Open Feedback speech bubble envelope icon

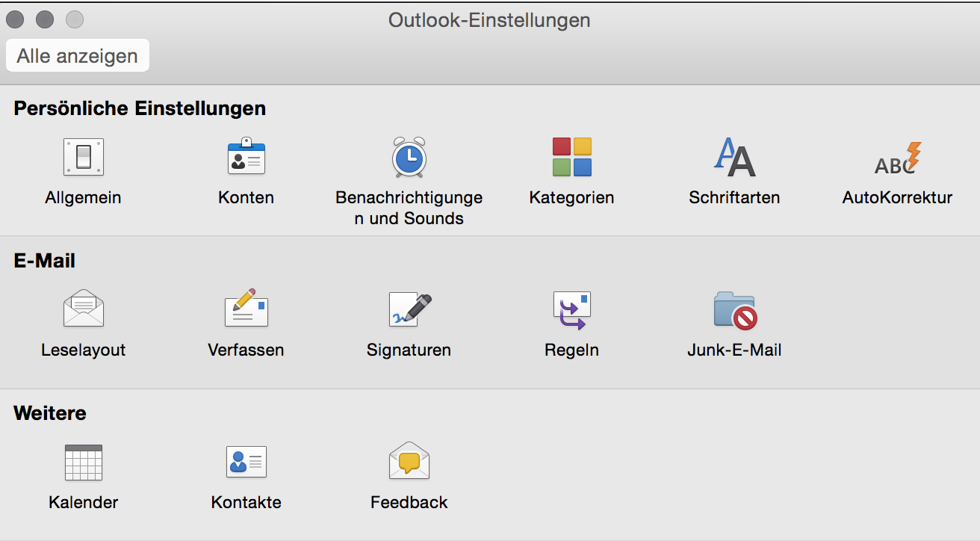409,461
